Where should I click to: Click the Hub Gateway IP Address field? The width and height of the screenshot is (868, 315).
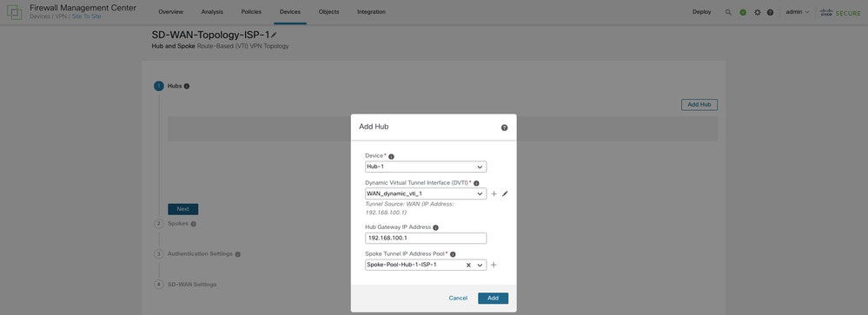coord(426,238)
